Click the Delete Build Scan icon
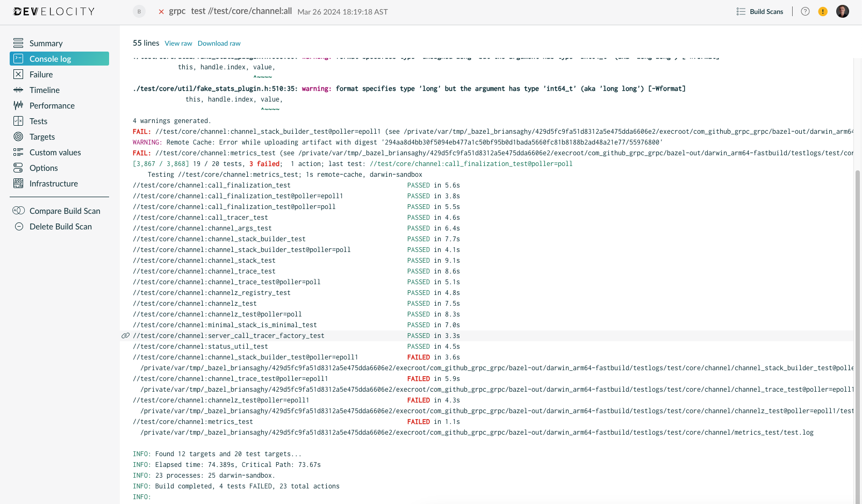The image size is (862, 504). coord(18,226)
